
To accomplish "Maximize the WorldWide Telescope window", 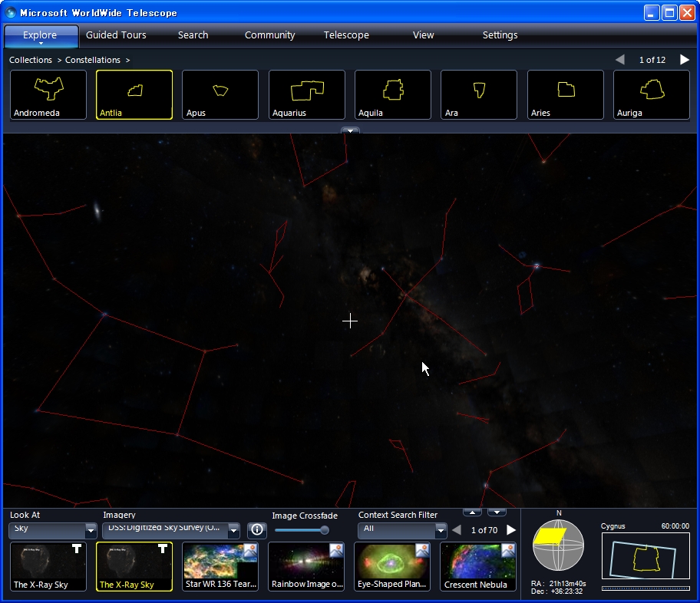I will 669,13.
